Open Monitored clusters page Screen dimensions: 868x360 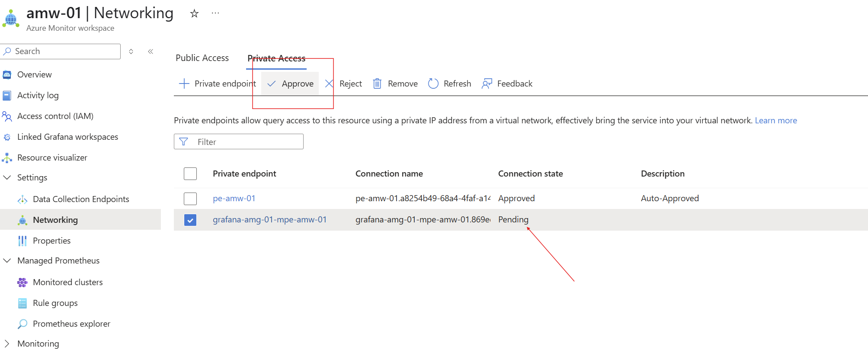pos(68,283)
